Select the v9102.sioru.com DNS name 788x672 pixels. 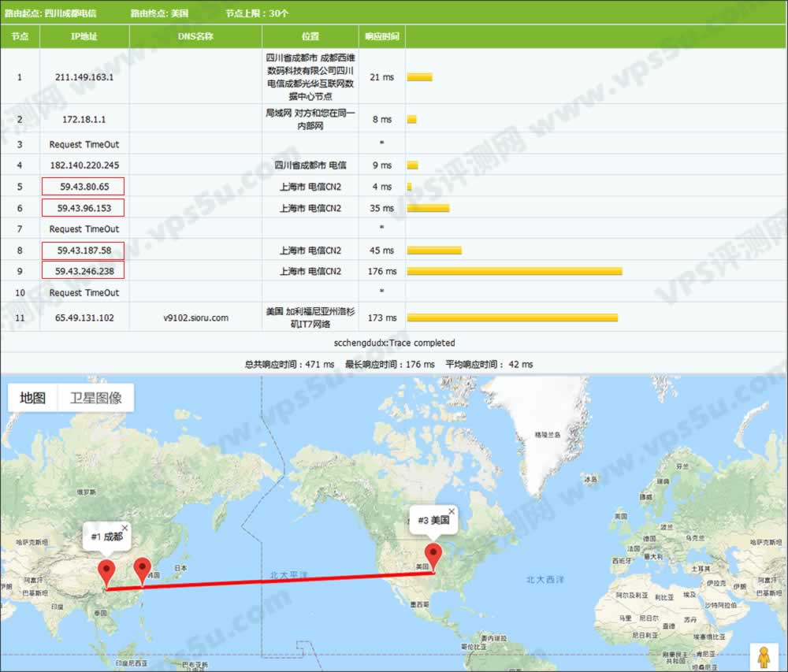(x=195, y=318)
